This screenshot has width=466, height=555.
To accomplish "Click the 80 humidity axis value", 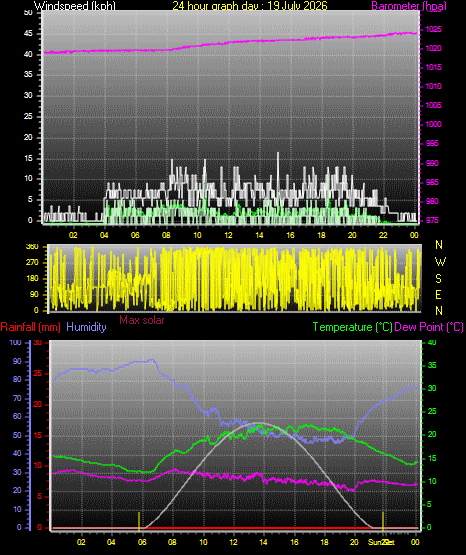I will pos(17,380).
